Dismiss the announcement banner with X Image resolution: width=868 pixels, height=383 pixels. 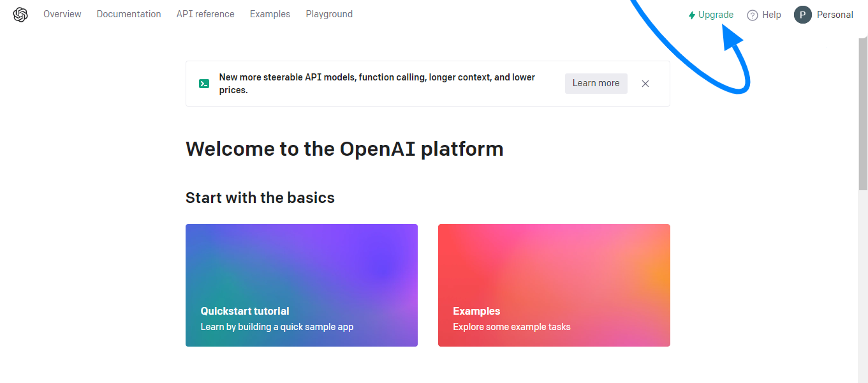point(645,84)
